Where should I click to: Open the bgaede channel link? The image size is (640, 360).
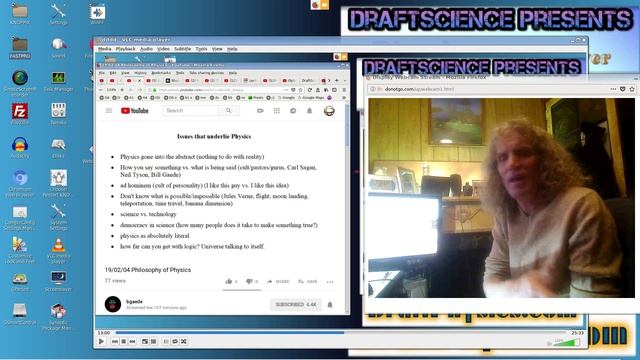[x=134, y=302]
